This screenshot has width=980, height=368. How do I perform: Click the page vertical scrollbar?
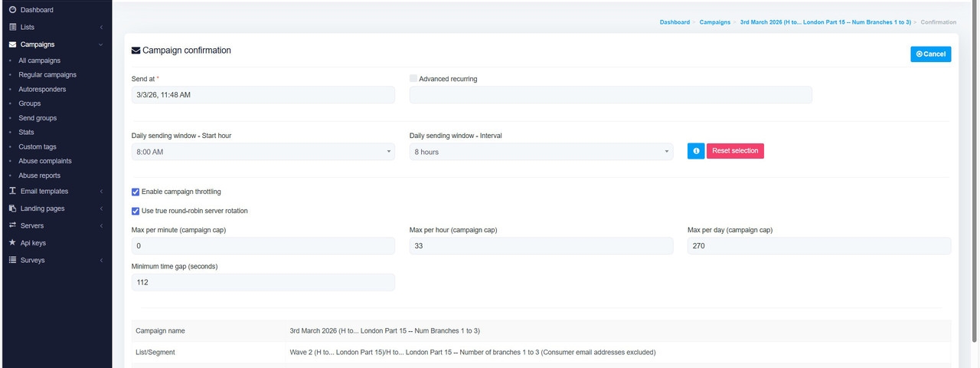(x=975, y=172)
